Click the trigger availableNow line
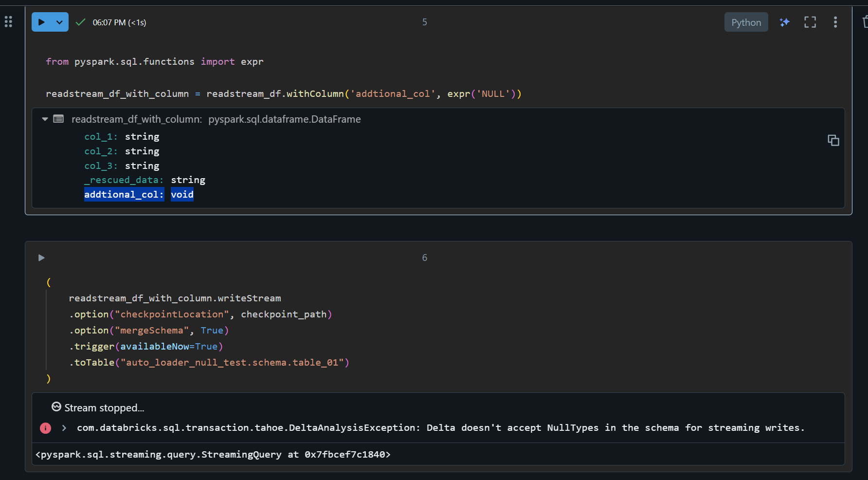Viewport: 868px width, 480px height. point(146,347)
